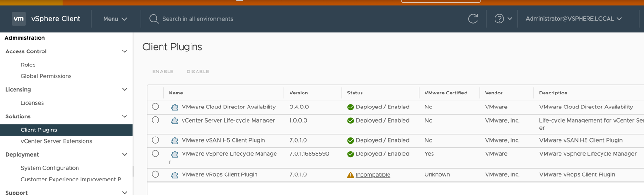Image resolution: width=644 pixels, height=195 pixels.
Task: Click plugin icon beside VMware Cloud Director Availability
Action: coord(175,108)
